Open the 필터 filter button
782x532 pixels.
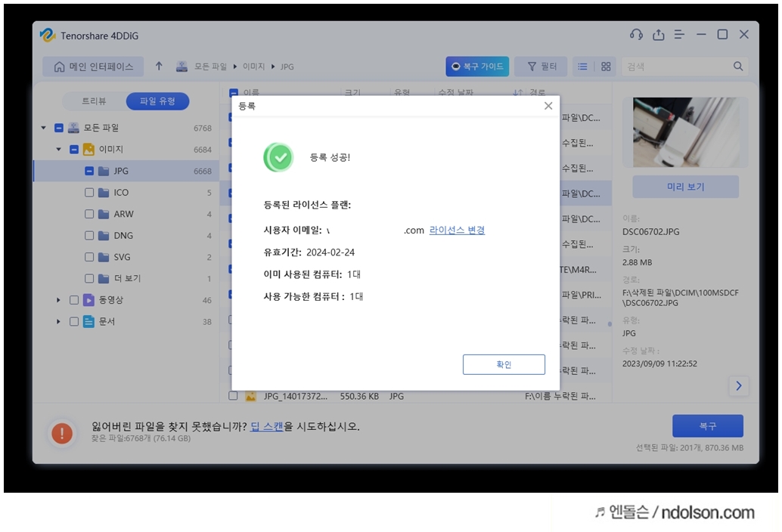[541, 66]
